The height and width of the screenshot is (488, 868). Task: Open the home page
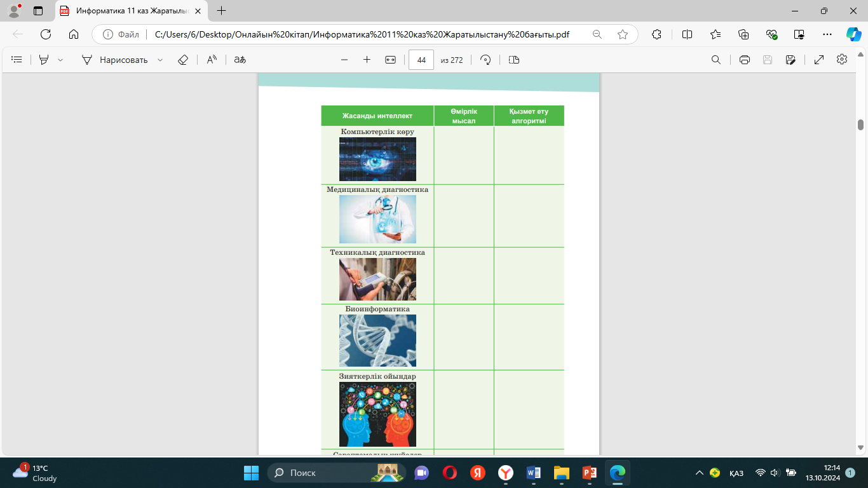tap(74, 34)
